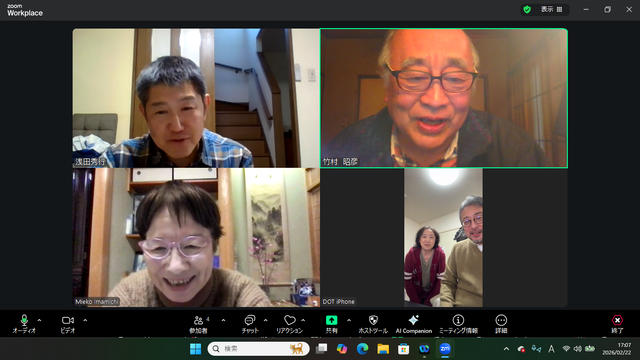Click the taskbar 検索 search box
640x360 pixels.
(258, 349)
